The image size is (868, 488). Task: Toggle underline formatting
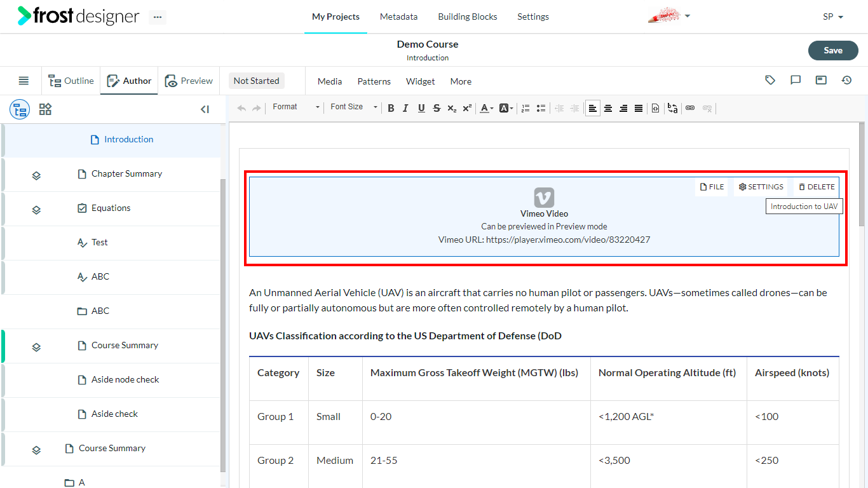tap(421, 108)
